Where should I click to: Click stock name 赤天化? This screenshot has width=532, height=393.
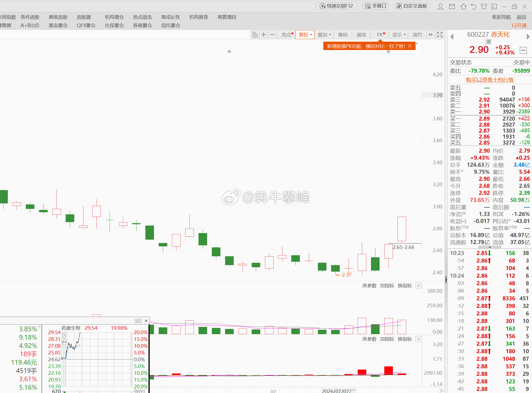pos(501,34)
